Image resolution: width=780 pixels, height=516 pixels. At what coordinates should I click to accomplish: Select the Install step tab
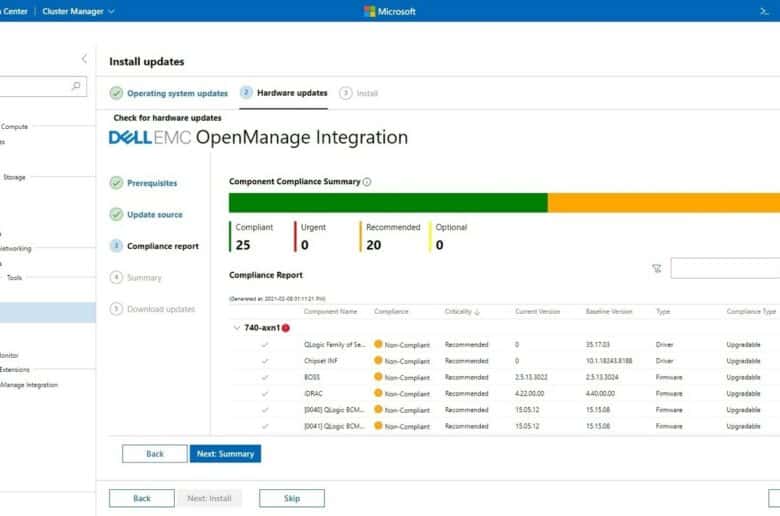358,93
